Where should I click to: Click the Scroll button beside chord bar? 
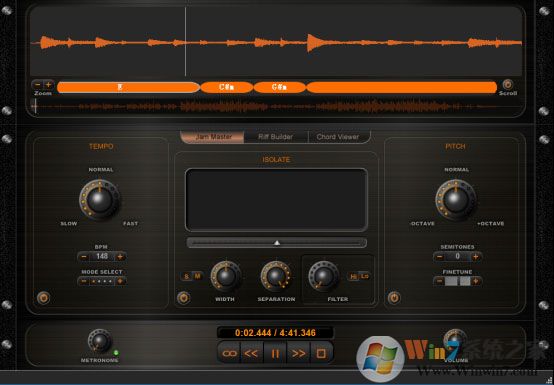pos(507,85)
